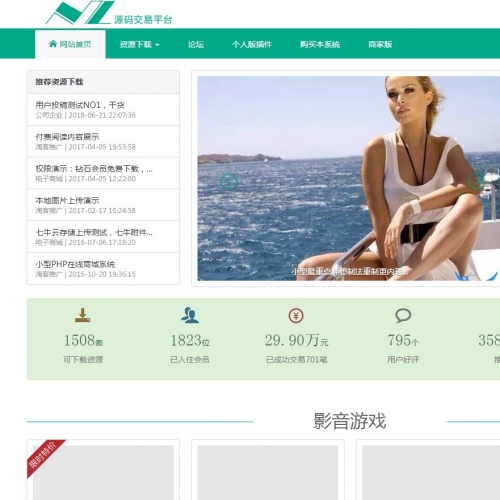Click the yen coin icon above 29.90万元
The image size is (500, 500).
coord(296,315)
